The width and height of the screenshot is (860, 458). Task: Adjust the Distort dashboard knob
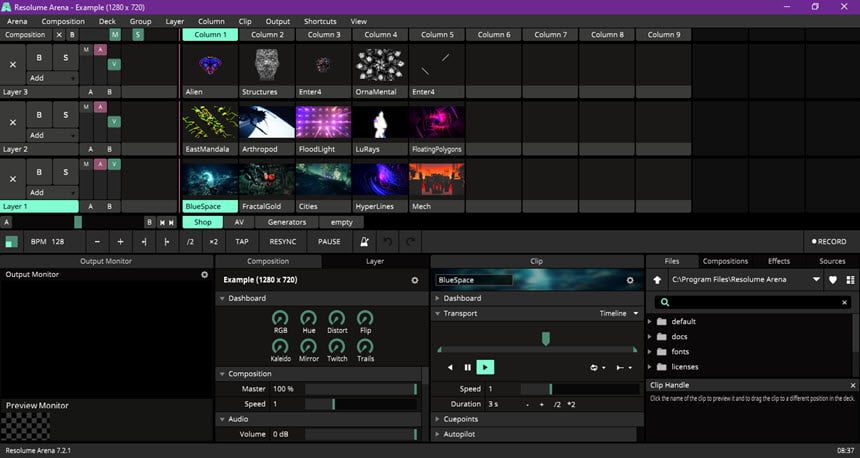point(337,318)
